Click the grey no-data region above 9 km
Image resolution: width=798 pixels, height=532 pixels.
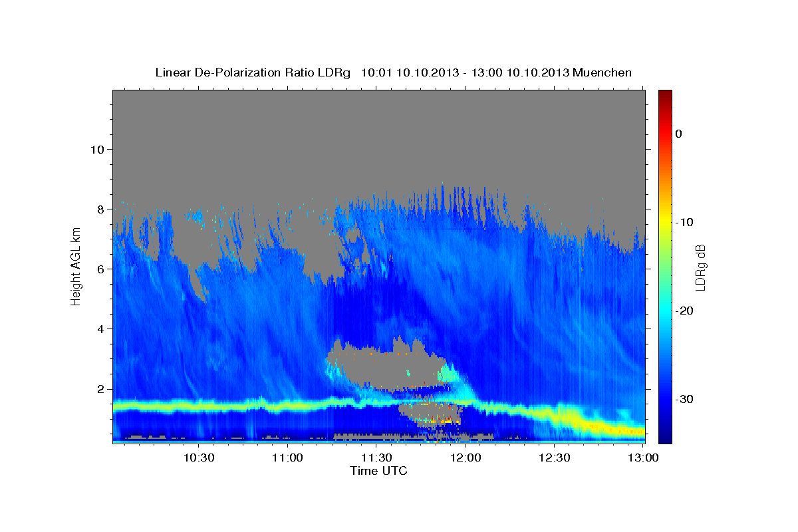(x=379, y=136)
